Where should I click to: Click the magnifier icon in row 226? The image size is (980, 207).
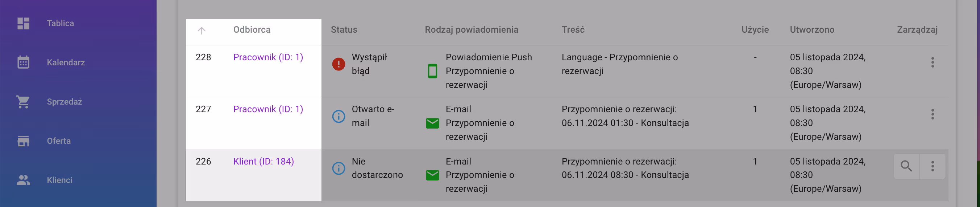(x=906, y=166)
